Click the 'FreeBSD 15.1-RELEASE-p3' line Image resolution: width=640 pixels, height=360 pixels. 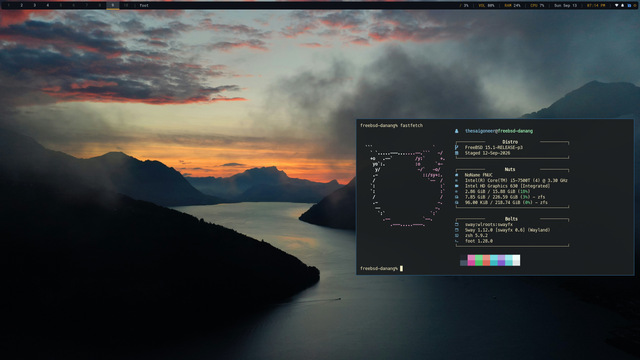494,147
